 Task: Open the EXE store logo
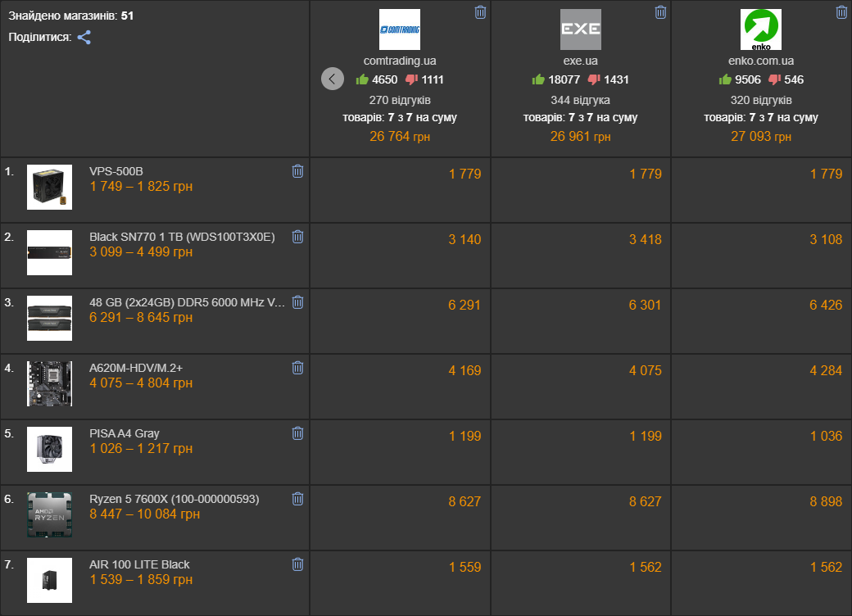(581, 29)
